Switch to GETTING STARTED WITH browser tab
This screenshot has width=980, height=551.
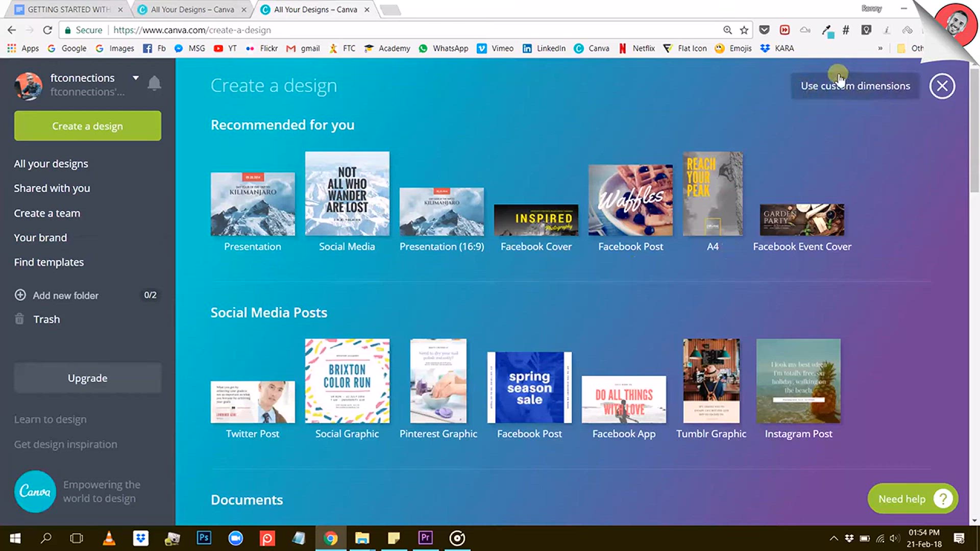[x=69, y=9]
